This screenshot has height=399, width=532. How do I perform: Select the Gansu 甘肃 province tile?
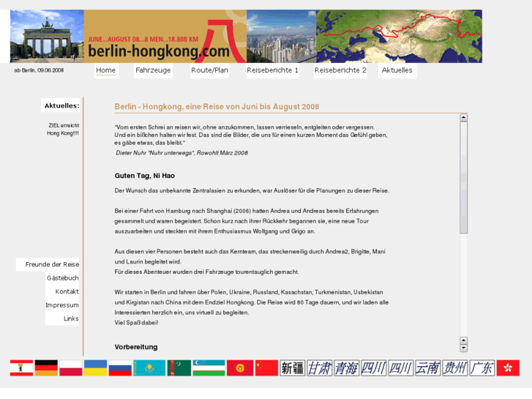[320, 368]
